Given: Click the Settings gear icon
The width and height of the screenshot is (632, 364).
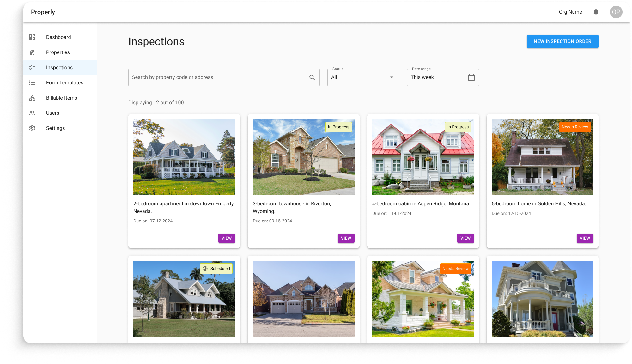Looking at the screenshot, I should pos(32,128).
